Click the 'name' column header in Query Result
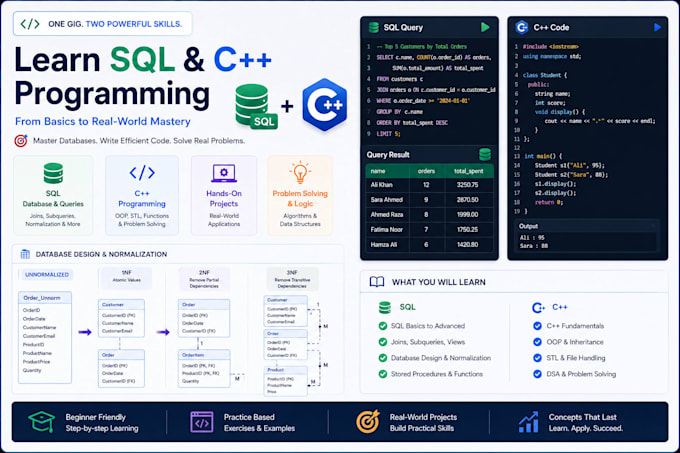Image resolution: width=680 pixels, height=453 pixels. (x=388, y=171)
